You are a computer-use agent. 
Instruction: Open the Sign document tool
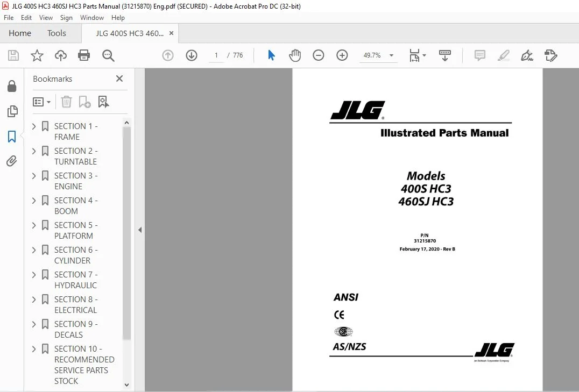pyautogui.click(x=527, y=55)
